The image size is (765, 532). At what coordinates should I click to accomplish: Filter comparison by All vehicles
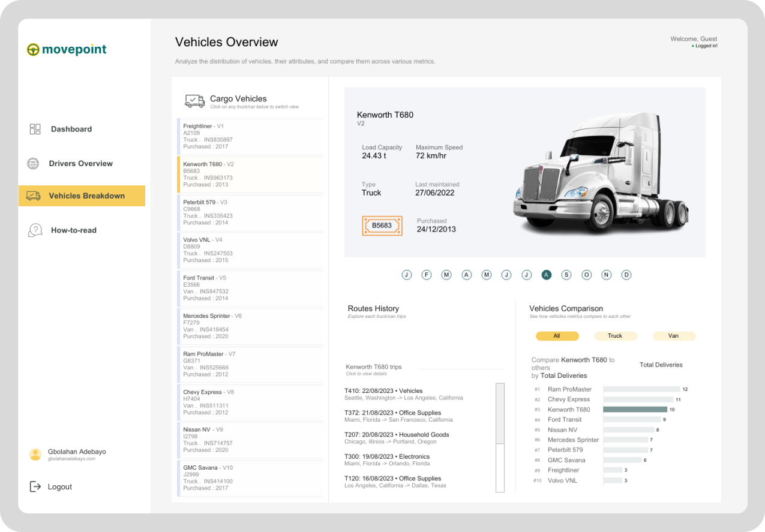[x=557, y=336]
